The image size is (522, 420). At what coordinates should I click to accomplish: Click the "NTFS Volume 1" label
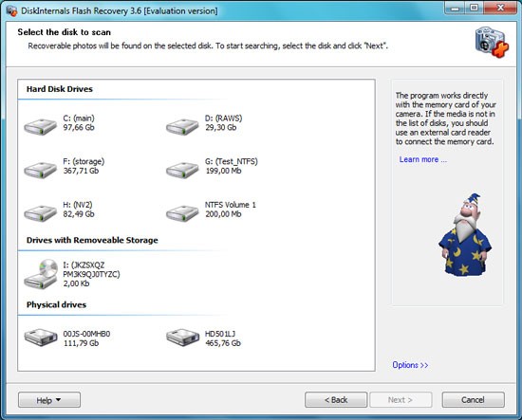tap(231, 205)
